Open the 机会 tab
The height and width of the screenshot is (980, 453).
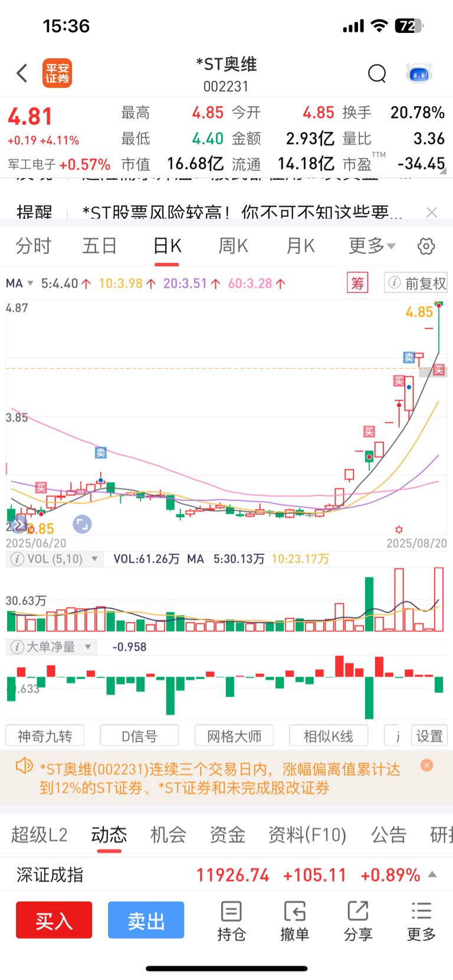tap(168, 834)
